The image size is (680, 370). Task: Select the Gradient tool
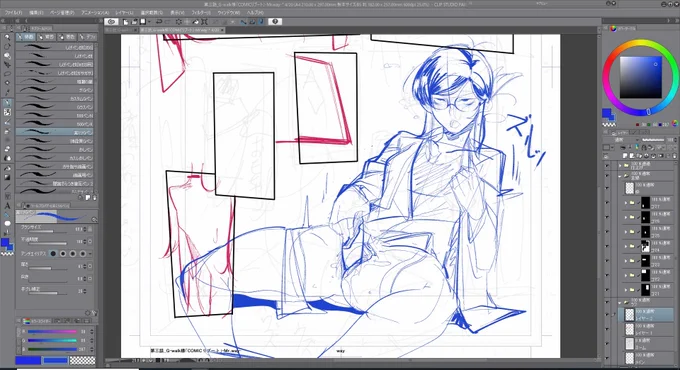point(7,177)
